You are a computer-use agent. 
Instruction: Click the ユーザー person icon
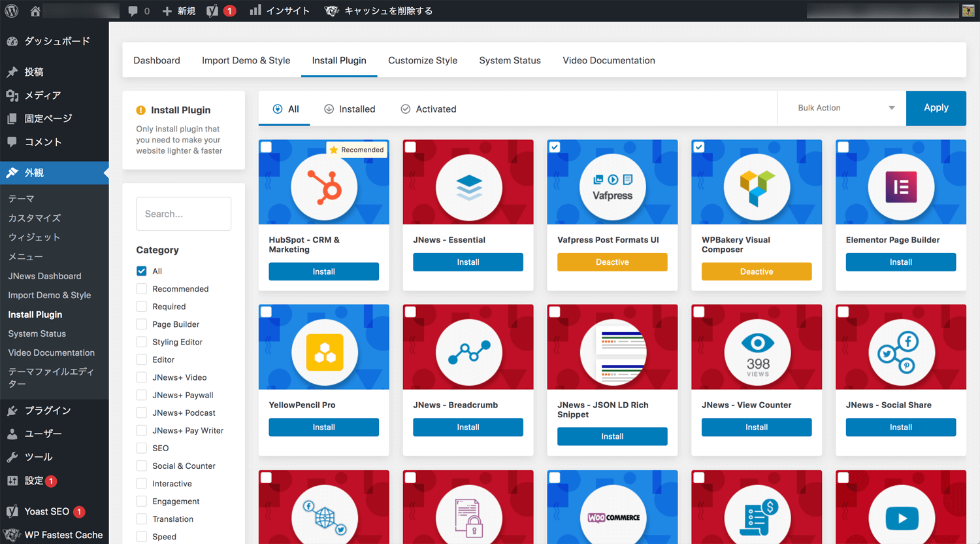coord(12,433)
